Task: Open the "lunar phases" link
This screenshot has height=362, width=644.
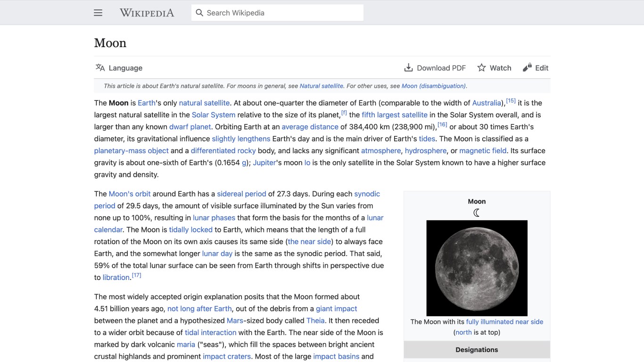Action: 214,217
